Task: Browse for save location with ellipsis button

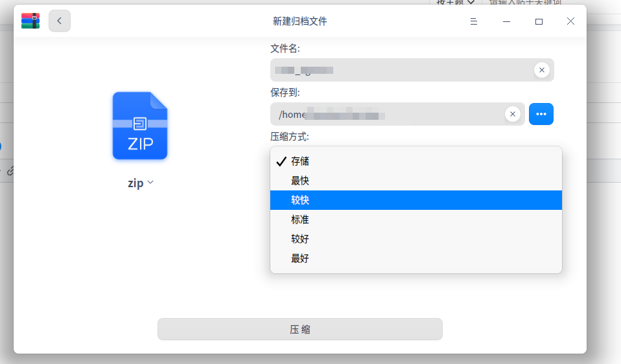Action: click(x=541, y=114)
